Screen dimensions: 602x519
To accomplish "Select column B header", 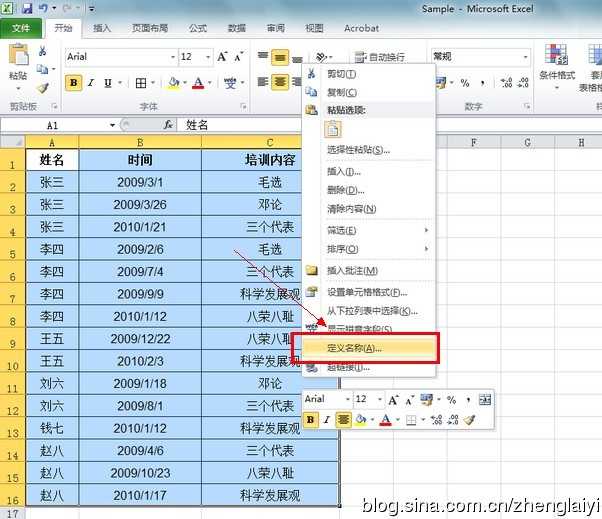I will tap(140, 142).
